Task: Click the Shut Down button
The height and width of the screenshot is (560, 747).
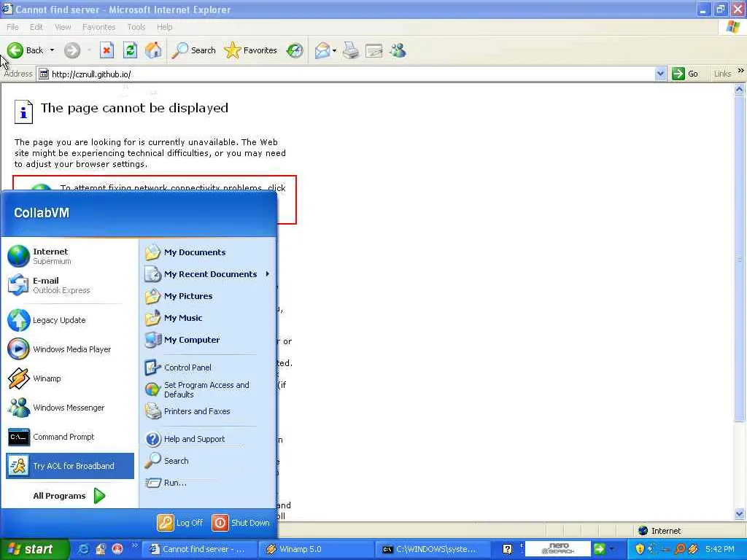Action: 241,522
